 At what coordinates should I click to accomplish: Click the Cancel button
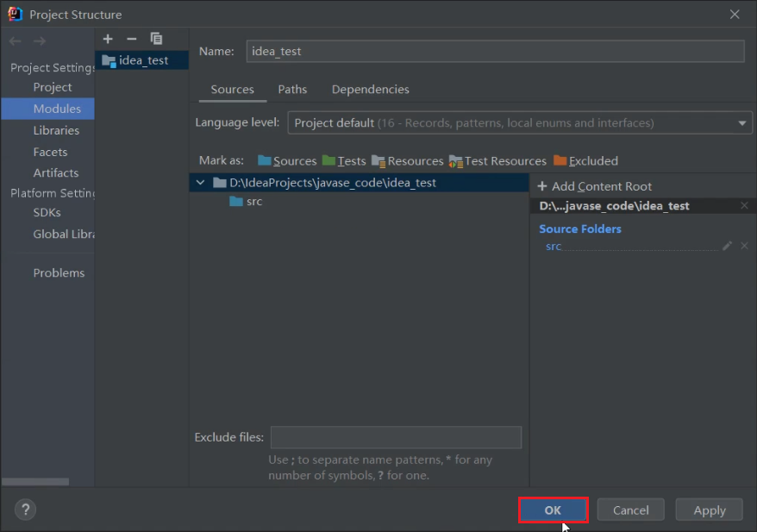pos(630,510)
